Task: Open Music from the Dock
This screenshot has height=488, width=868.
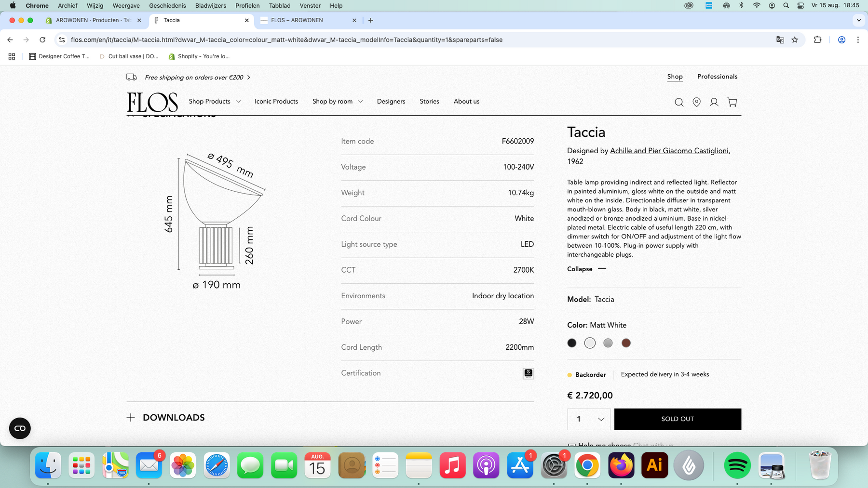Action: (452, 465)
